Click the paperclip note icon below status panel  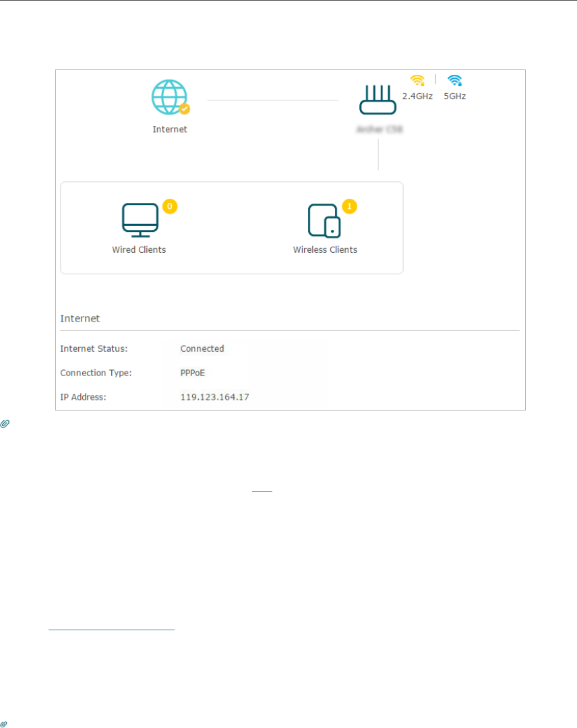[5, 425]
